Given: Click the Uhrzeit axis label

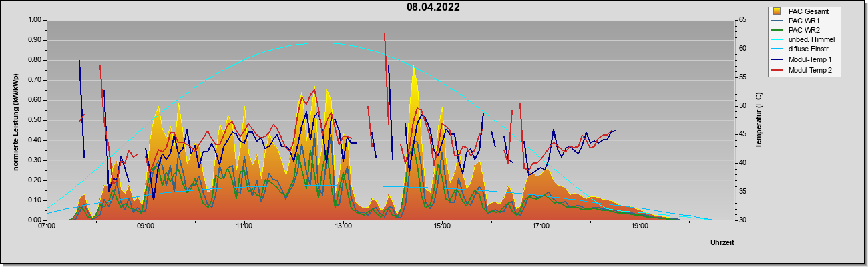Looking at the screenshot, I should pos(722,242).
